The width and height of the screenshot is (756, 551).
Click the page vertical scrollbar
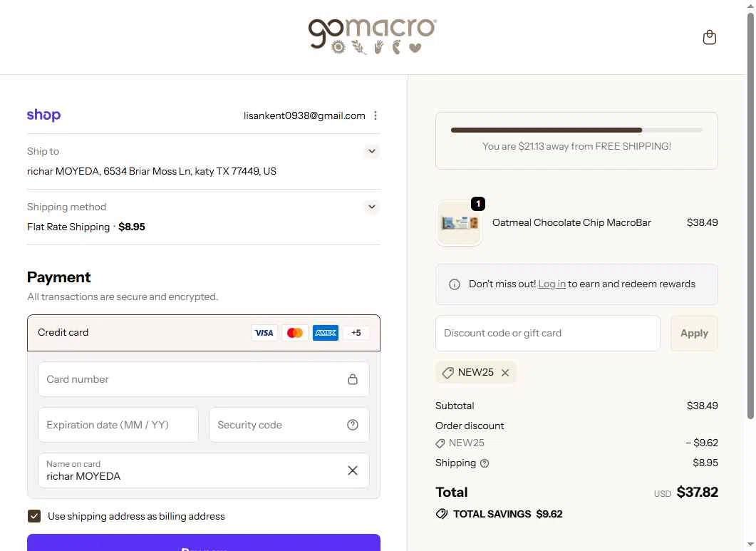[750, 217]
